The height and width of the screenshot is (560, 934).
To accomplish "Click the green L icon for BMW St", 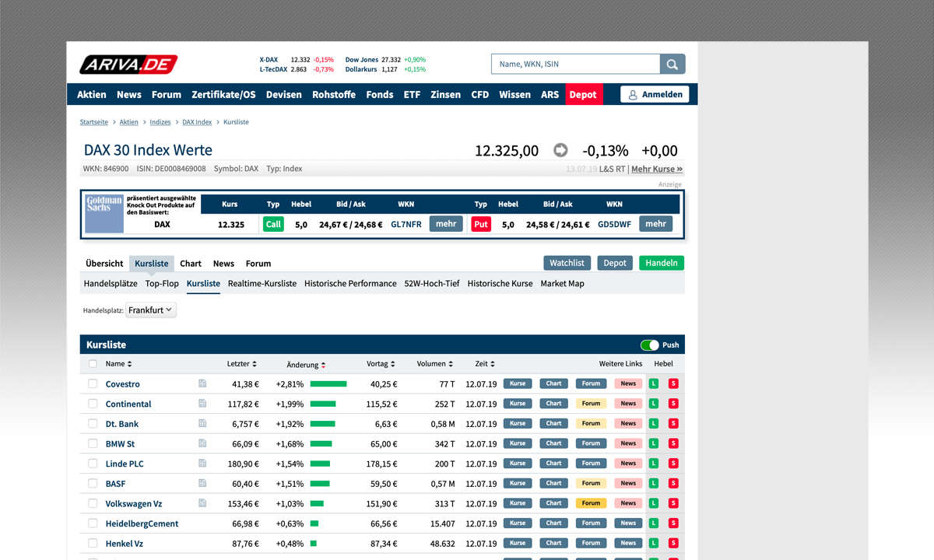I will [x=654, y=443].
